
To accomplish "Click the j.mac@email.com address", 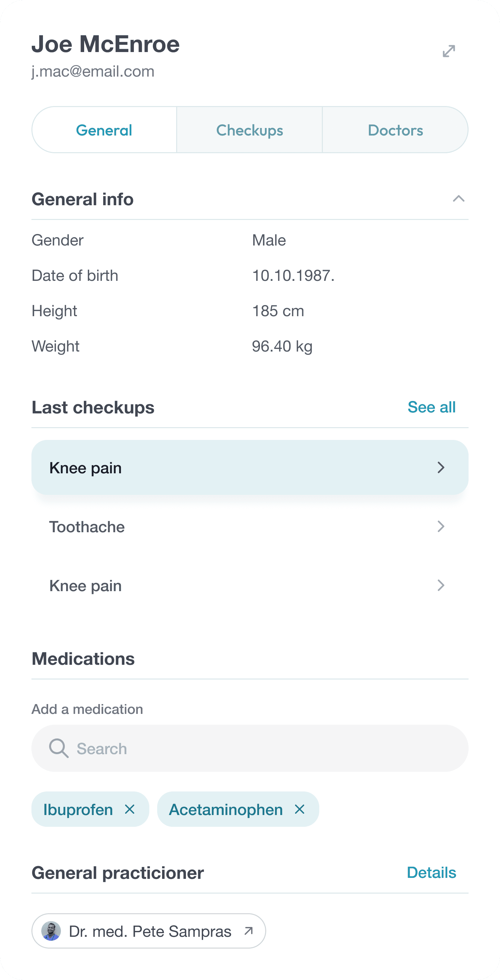I will [93, 72].
